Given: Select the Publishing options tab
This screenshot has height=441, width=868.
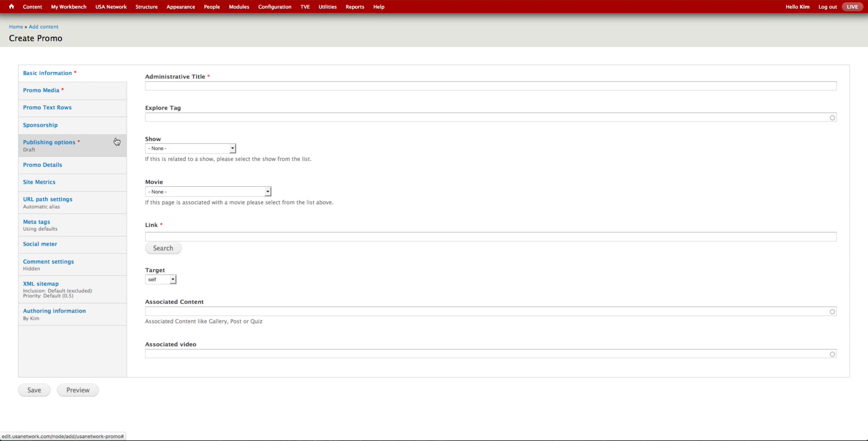Looking at the screenshot, I should pyautogui.click(x=49, y=142).
